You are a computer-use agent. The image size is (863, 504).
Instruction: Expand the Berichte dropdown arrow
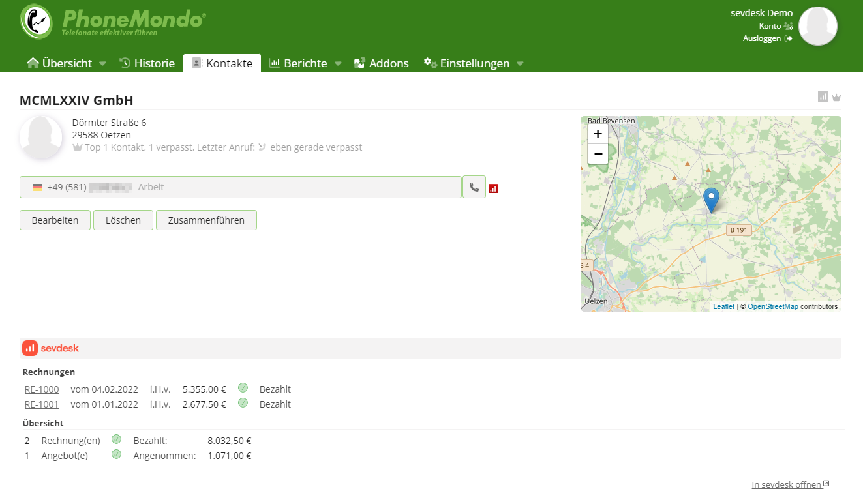click(x=338, y=64)
